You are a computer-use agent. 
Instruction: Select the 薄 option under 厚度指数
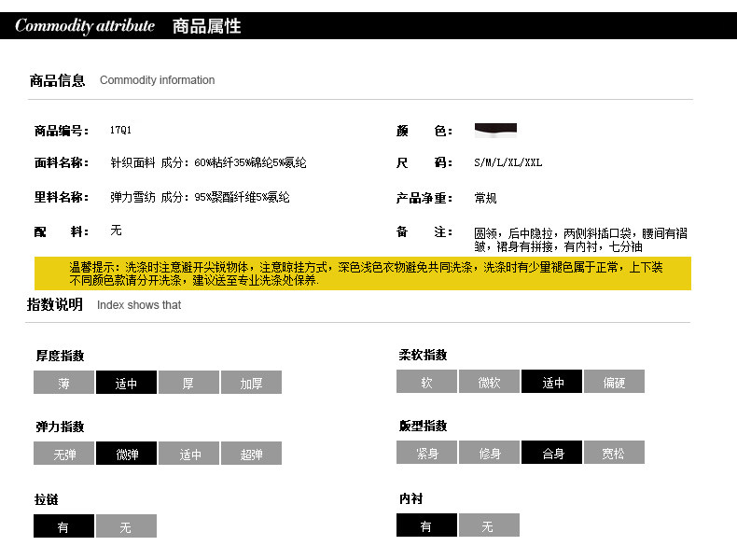click(x=63, y=383)
